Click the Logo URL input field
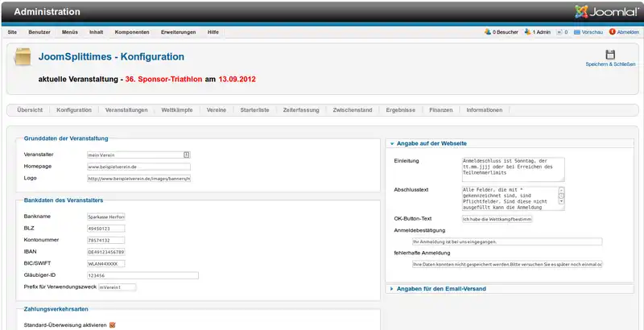The width and height of the screenshot is (644, 330). pyautogui.click(x=138, y=179)
